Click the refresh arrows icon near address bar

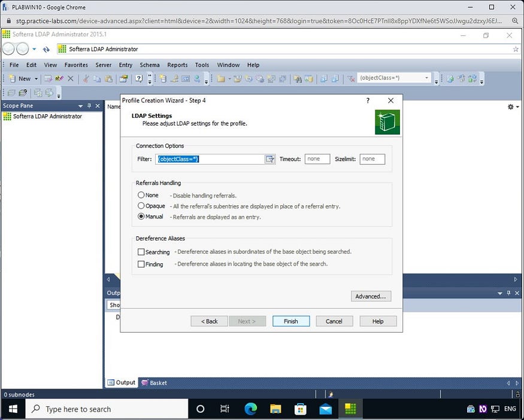coord(46,50)
